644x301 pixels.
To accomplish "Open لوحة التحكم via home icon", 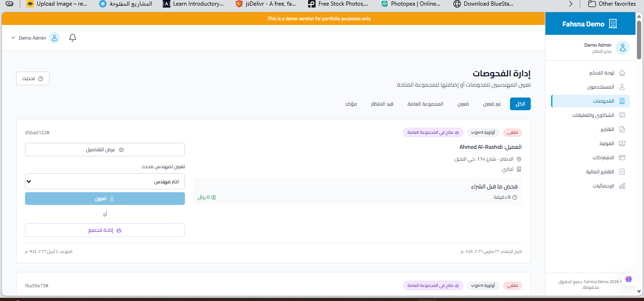I will pos(622,73).
